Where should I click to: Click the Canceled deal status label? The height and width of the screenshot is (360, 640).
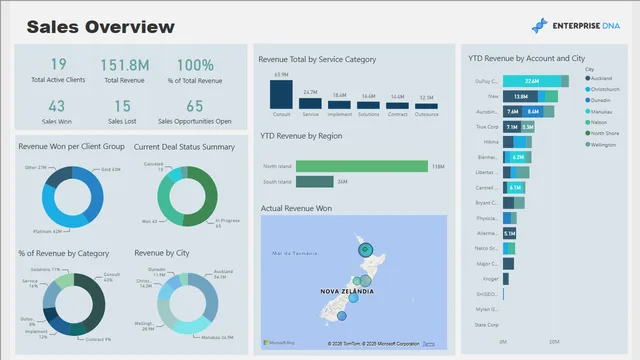pyautogui.click(x=153, y=167)
